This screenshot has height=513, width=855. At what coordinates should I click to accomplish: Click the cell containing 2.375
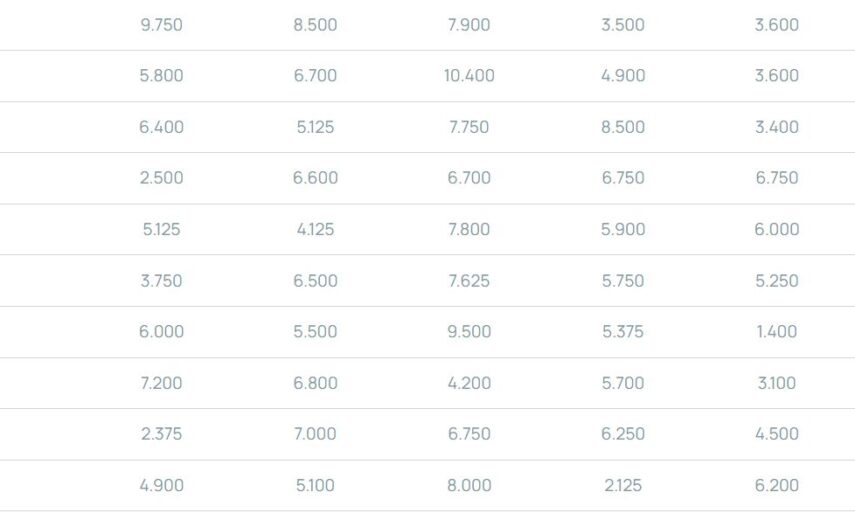161,434
